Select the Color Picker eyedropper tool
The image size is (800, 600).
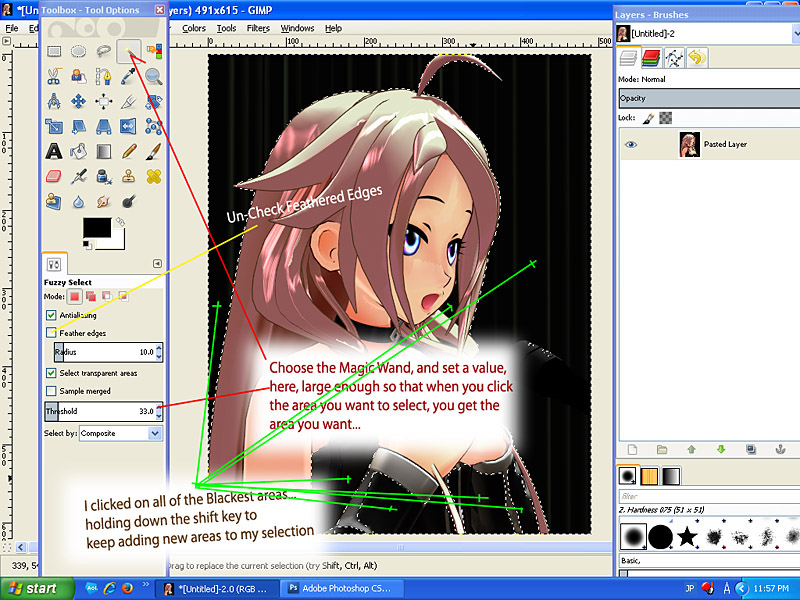click(x=129, y=76)
